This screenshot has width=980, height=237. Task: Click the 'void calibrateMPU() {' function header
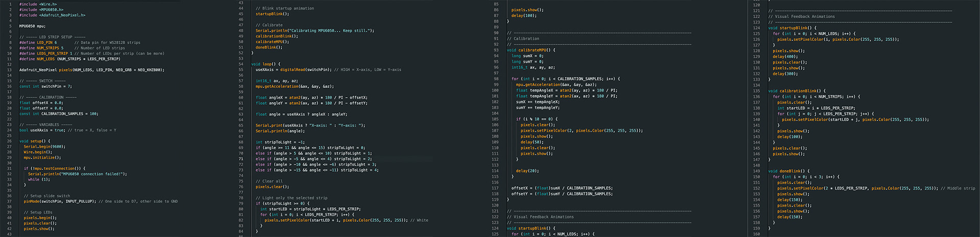point(530,50)
